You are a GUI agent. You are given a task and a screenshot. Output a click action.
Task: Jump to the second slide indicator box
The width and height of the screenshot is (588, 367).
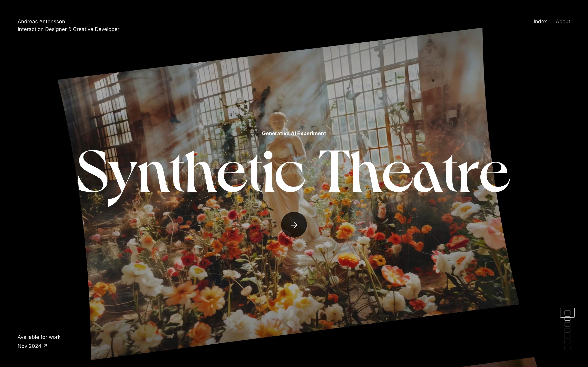pos(567,319)
